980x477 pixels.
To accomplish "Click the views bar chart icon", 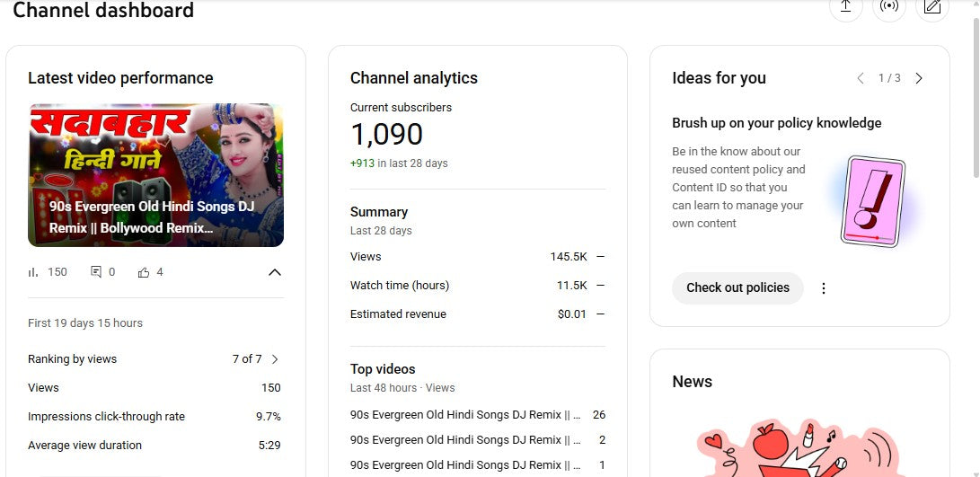I will (x=34, y=272).
